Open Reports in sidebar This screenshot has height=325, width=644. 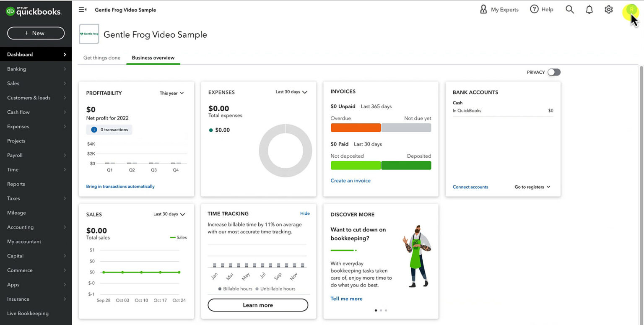(x=36, y=184)
